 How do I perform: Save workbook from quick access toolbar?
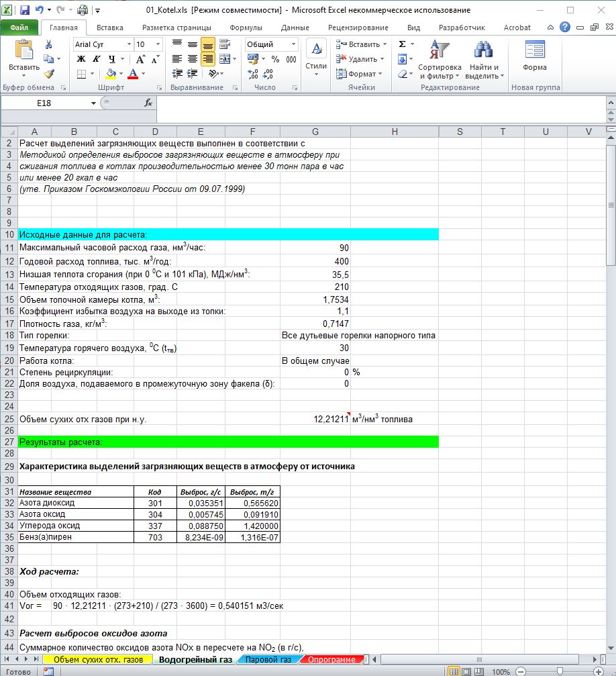[x=25, y=9]
